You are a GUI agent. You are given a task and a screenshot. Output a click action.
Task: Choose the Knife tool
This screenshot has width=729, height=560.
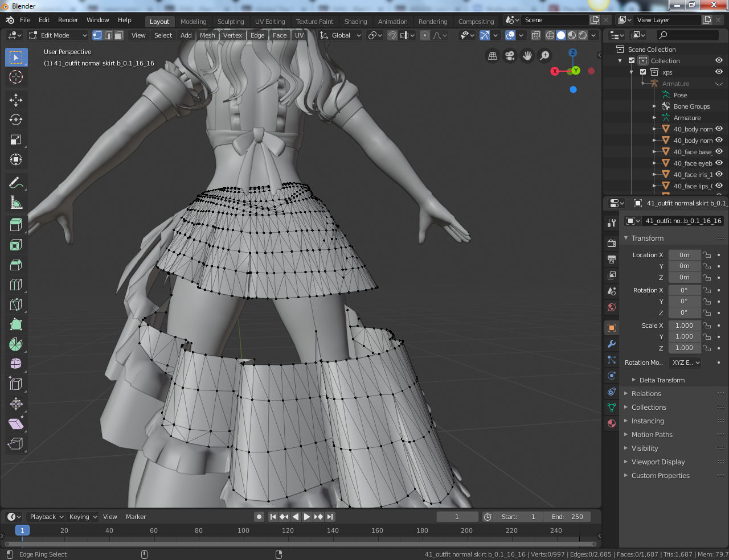pyautogui.click(x=16, y=305)
